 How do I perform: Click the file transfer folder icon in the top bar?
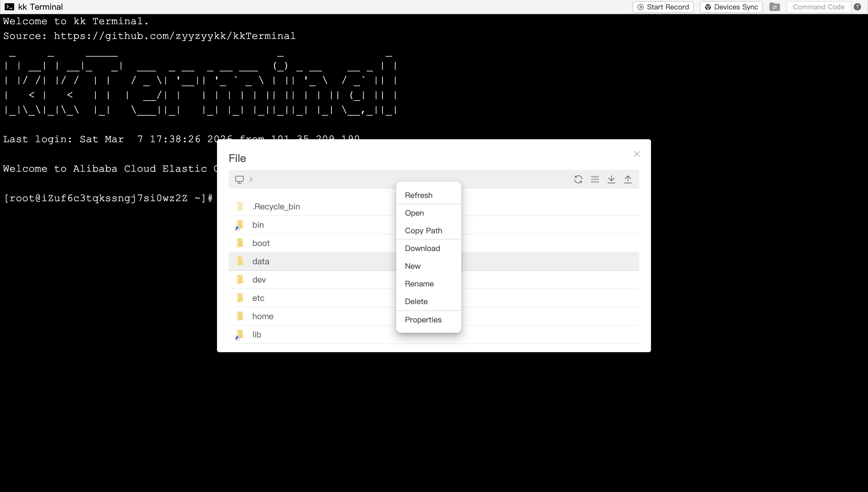click(775, 7)
